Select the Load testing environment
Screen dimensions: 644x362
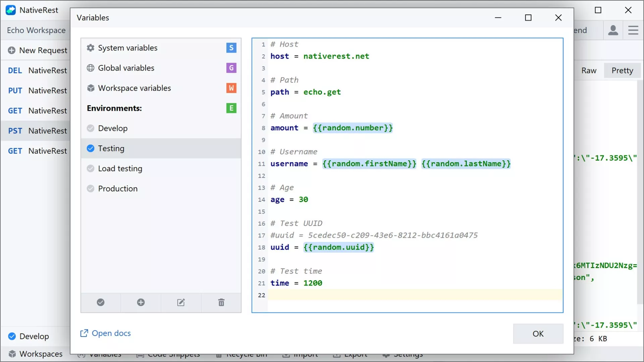point(120,169)
